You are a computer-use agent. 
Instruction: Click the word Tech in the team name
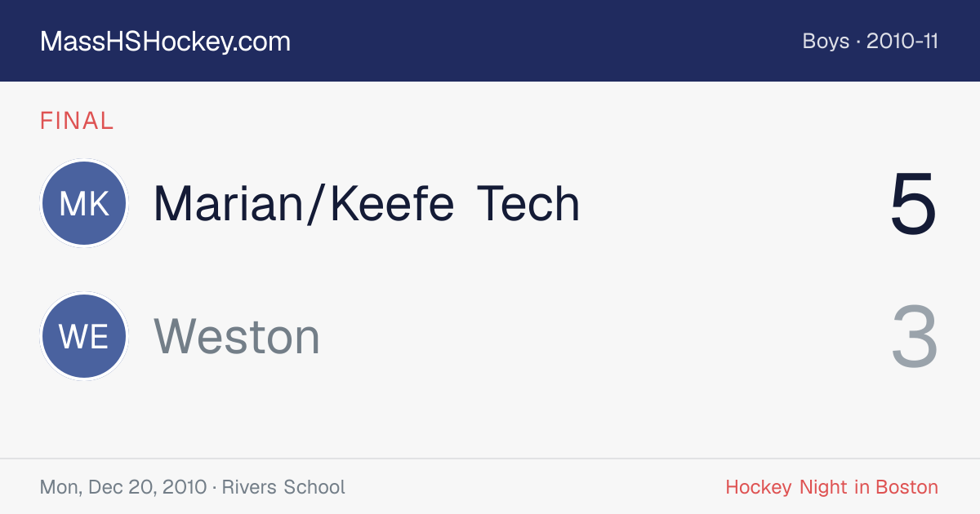pyautogui.click(x=528, y=204)
